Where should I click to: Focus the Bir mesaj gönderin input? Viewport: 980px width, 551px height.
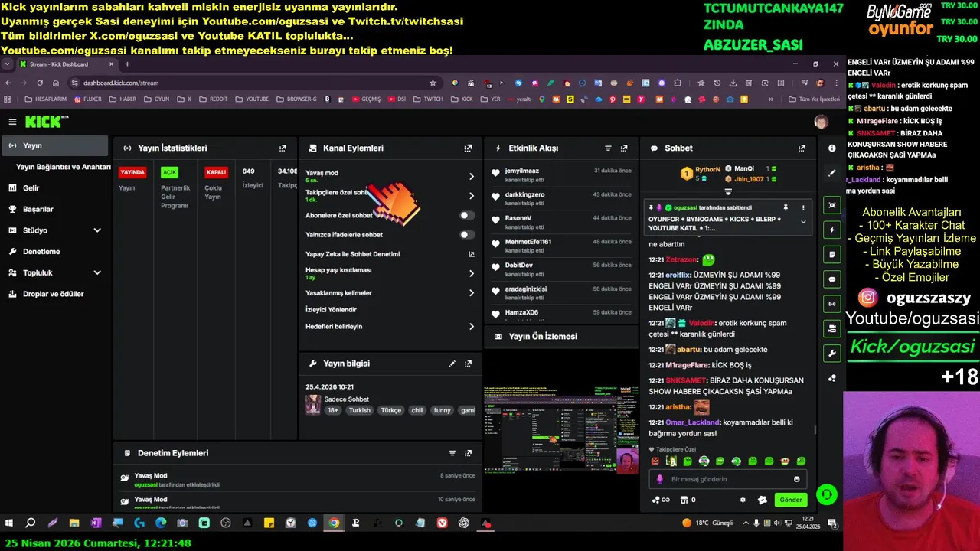pos(727,479)
